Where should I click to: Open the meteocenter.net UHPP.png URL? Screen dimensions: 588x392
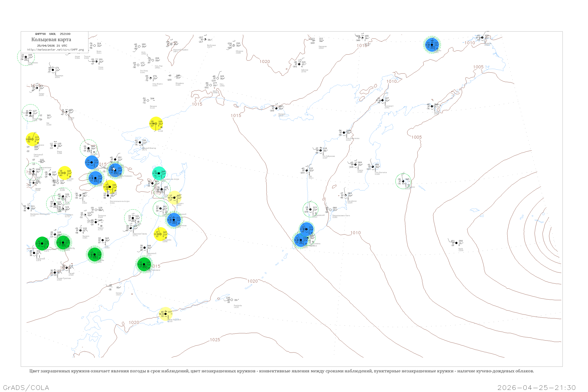(x=55, y=50)
